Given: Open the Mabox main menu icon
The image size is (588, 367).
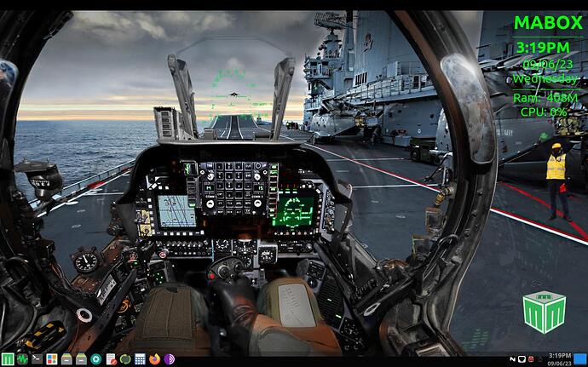Looking at the screenshot, I should tap(8, 359).
